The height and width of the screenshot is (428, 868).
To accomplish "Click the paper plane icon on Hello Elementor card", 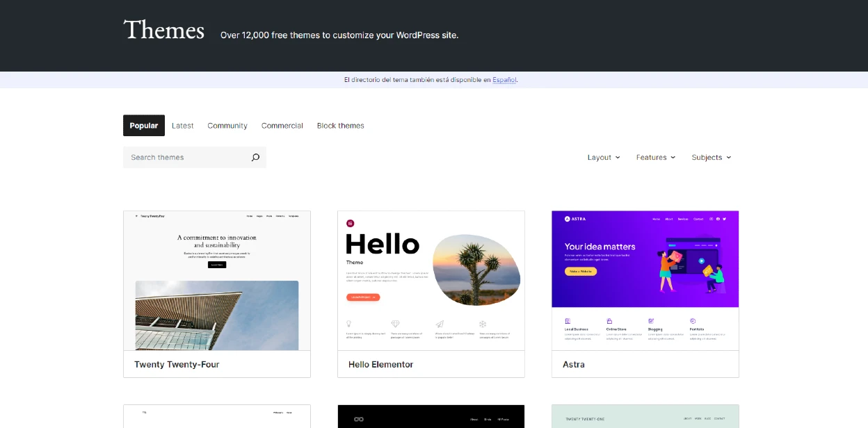I will (440, 323).
